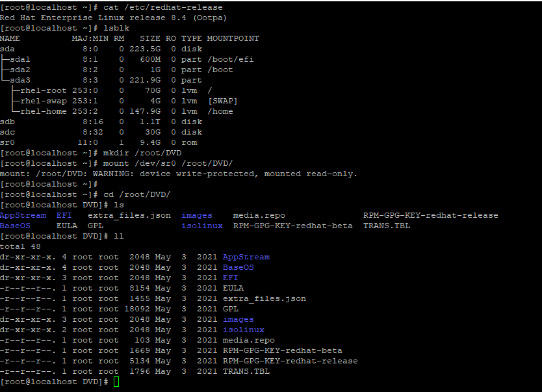Image resolution: width=542 pixels, height=392 pixels.
Task: Click the '[SWAP]' mountpoint text
Action: (x=222, y=101)
